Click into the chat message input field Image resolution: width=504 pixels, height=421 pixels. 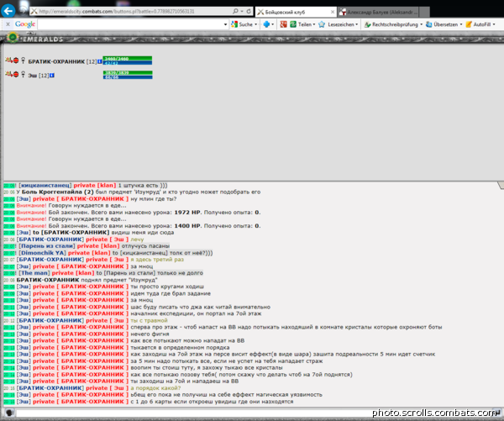pos(254,413)
